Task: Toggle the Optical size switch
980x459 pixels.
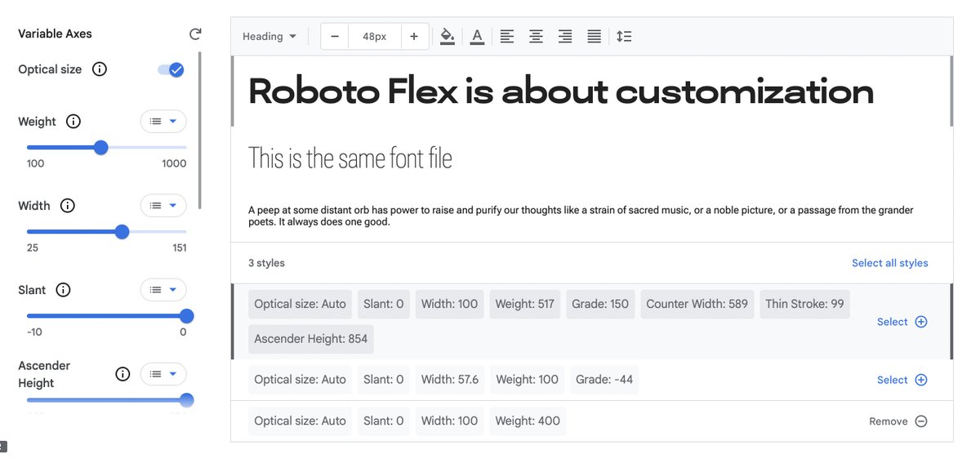Action: tap(171, 69)
